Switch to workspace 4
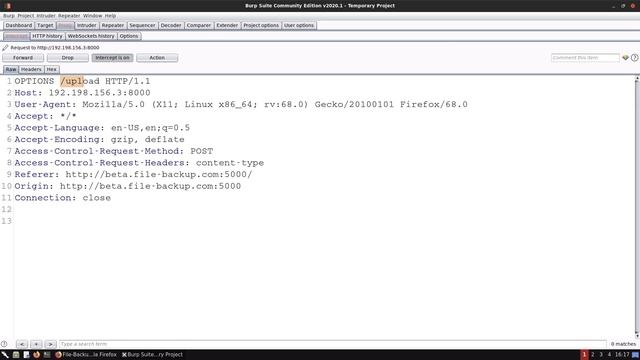 [x=609, y=355]
